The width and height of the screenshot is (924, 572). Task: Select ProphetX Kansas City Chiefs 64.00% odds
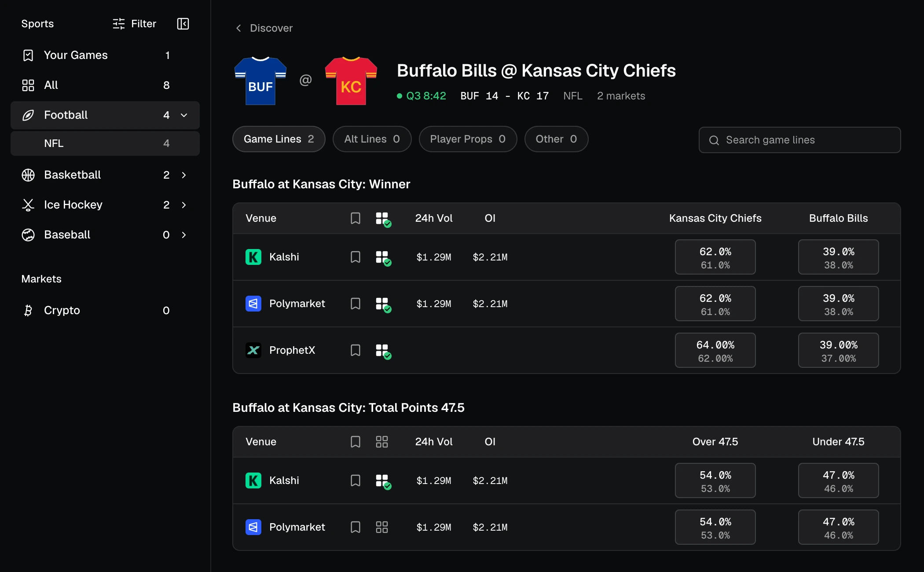(715, 350)
